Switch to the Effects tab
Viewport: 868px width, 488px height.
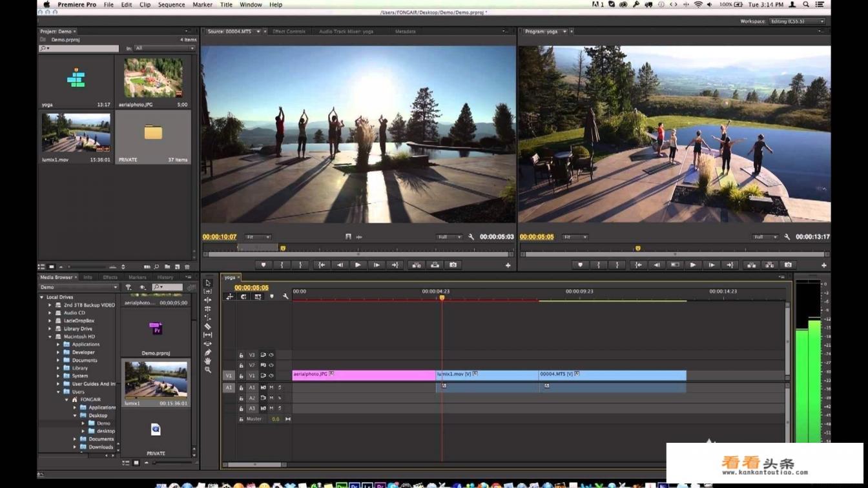[110, 278]
